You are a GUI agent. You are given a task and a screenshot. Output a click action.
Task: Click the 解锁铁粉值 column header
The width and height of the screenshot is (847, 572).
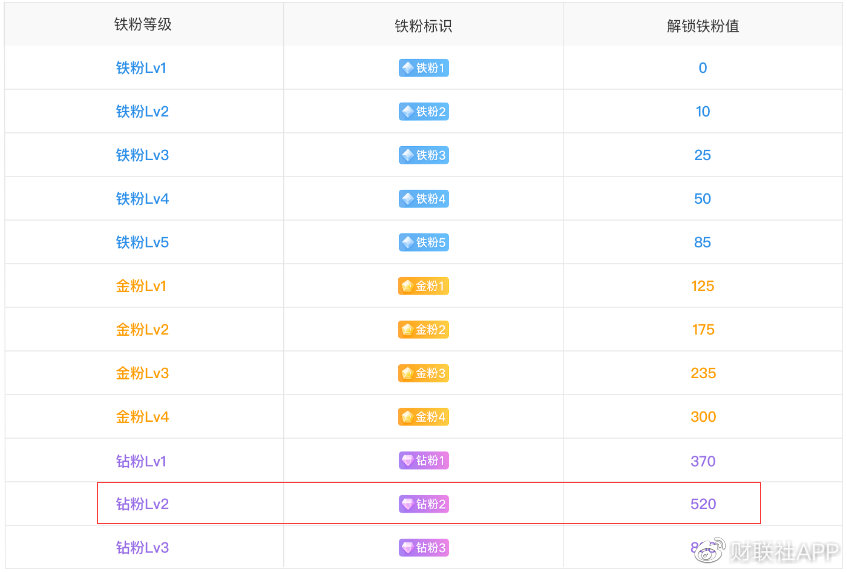702,26
